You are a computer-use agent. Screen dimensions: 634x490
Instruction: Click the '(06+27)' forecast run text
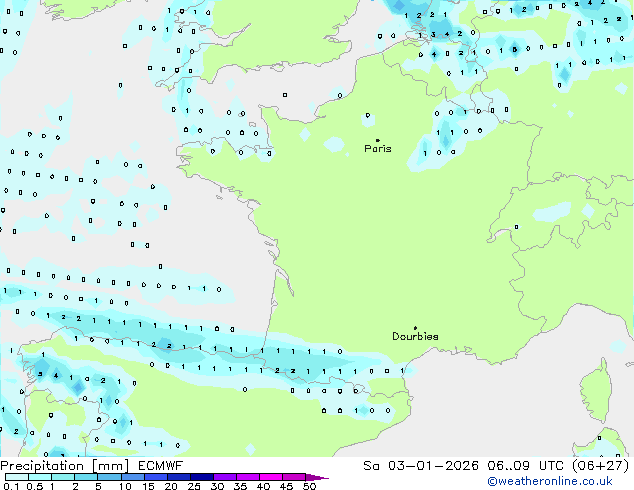click(x=600, y=466)
